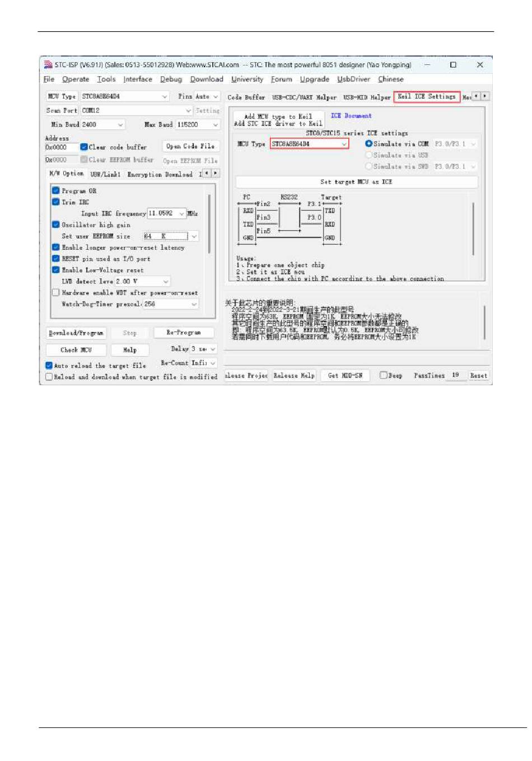Open the Delay 3 sec dropdown
Viewport: 532px width, 761px height.
click(x=213, y=349)
